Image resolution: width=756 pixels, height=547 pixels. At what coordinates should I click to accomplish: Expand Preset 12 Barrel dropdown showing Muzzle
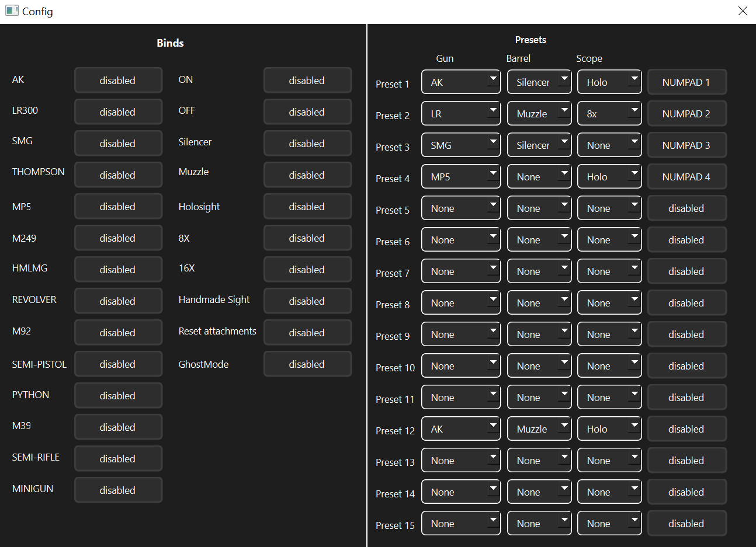click(539, 428)
